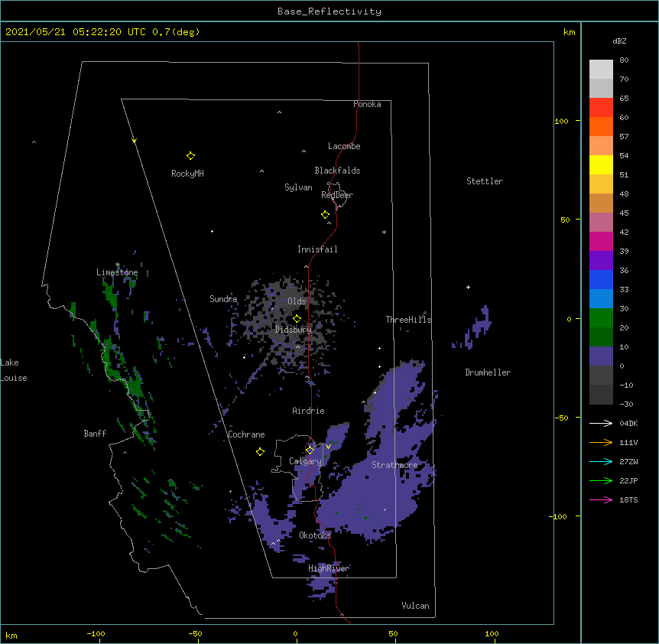Click the light gray 80 dBZ color swatch
This screenshot has height=644, width=659.
(601, 70)
